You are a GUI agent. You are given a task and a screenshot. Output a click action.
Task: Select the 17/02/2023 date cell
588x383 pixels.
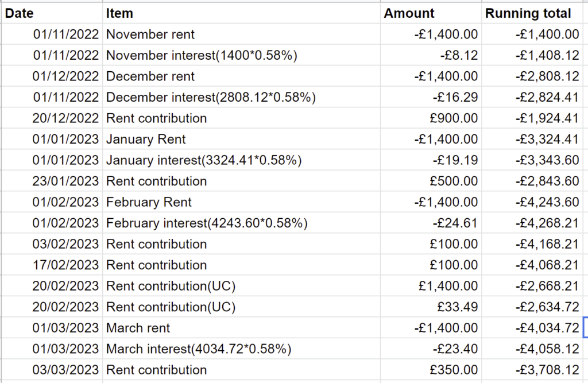point(66,265)
